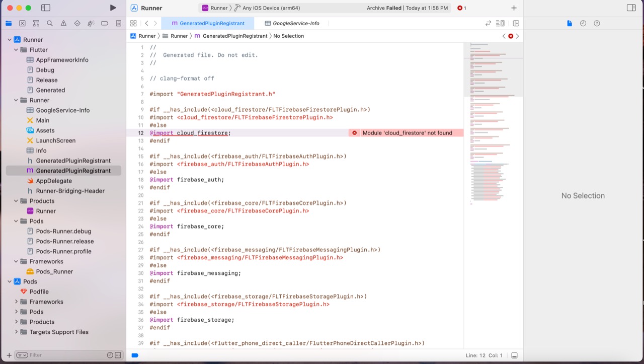Image resolution: width=644 pixels, height=364 pixels.
Task: Collapse the Frameworks group under Runner
Action: (16, 261)
